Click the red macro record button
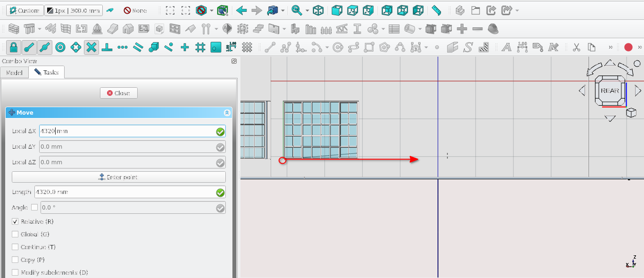Image resolution: width=644 pixels, height=278 pixels. click(628, 47)
